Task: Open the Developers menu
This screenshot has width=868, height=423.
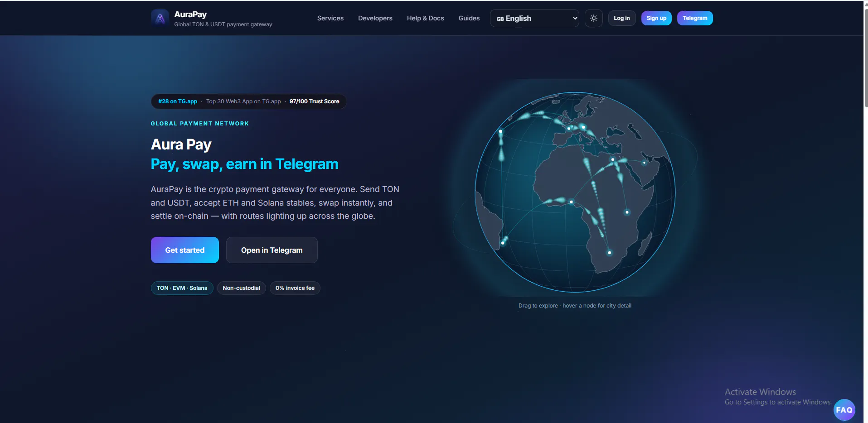Action: [x=375, y=18]
